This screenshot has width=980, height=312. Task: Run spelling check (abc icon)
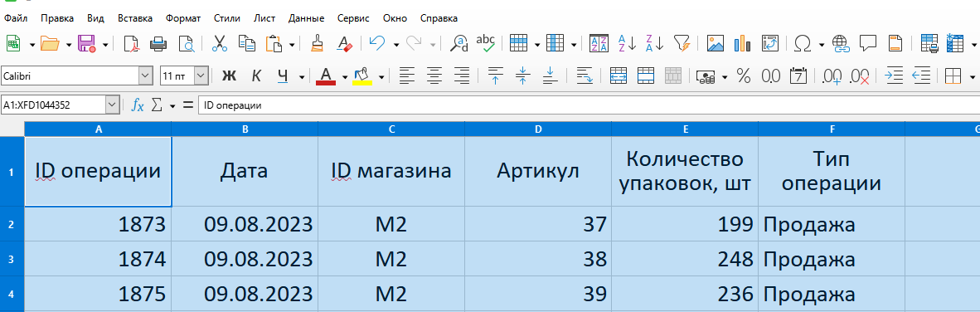click(486, 42)
